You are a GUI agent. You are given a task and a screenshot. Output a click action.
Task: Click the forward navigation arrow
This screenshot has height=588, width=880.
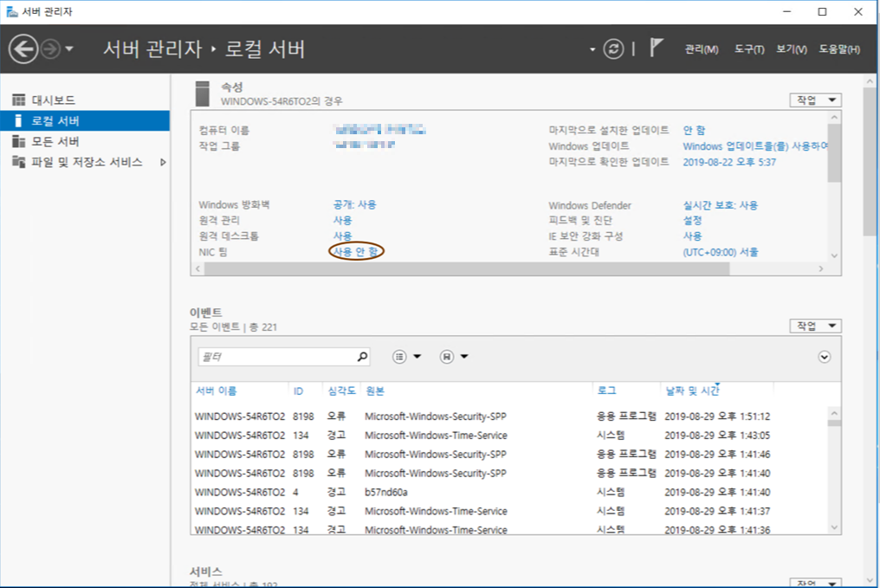[x=50, y=49]
